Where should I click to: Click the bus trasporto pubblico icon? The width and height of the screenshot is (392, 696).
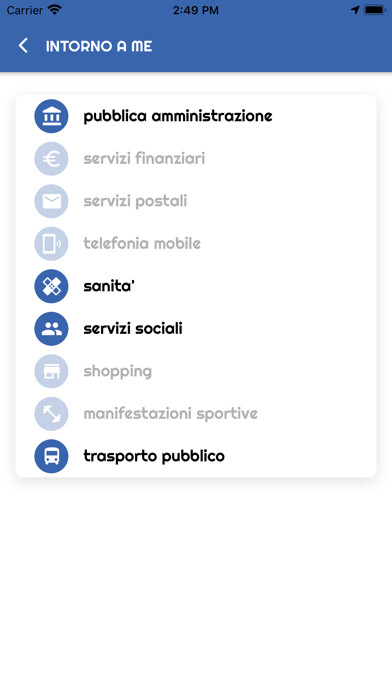(51, 456)
